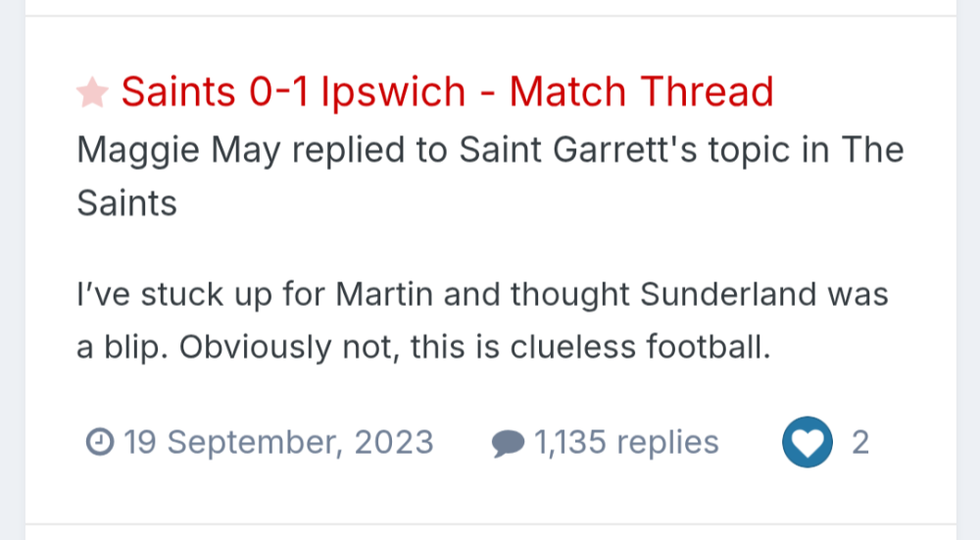980x540 pixels.
Task: Click the words "Match Thread" in the title
Action: click(641, 92)
